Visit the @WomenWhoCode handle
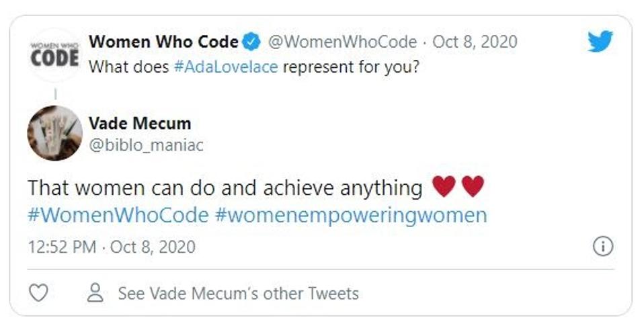The height and width of the screenshot is (330, 644). [342, 42]
